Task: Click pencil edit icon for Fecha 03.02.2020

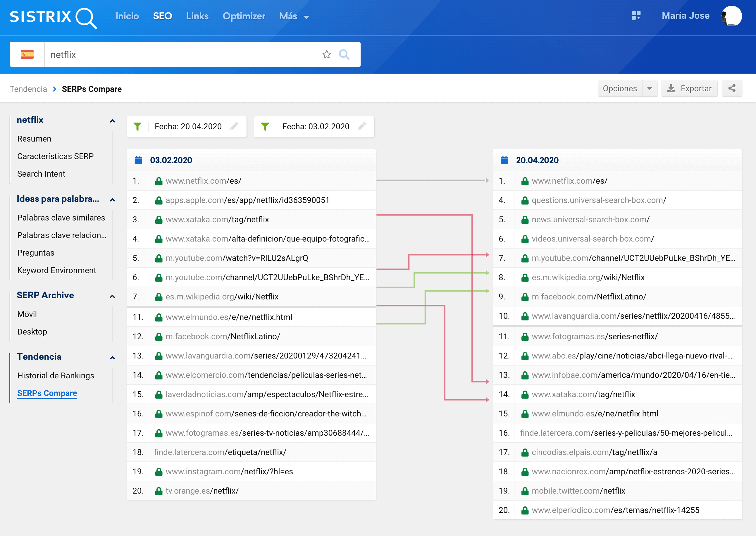Action: (x=362, y=126)
